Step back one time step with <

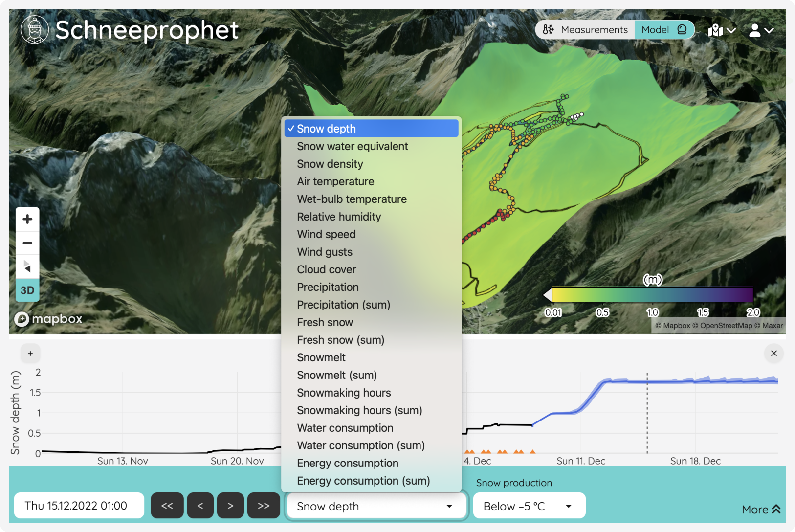pyautogui.click(x=200, y=506)
